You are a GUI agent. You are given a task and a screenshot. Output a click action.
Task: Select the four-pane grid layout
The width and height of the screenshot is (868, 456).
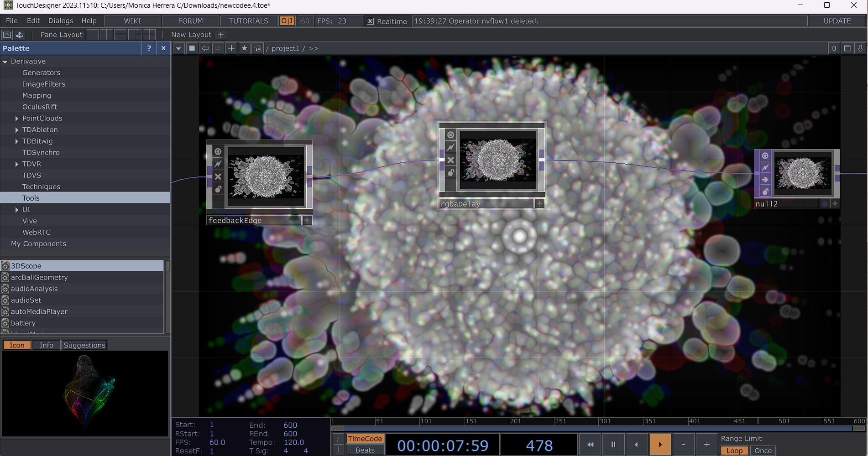149,35
